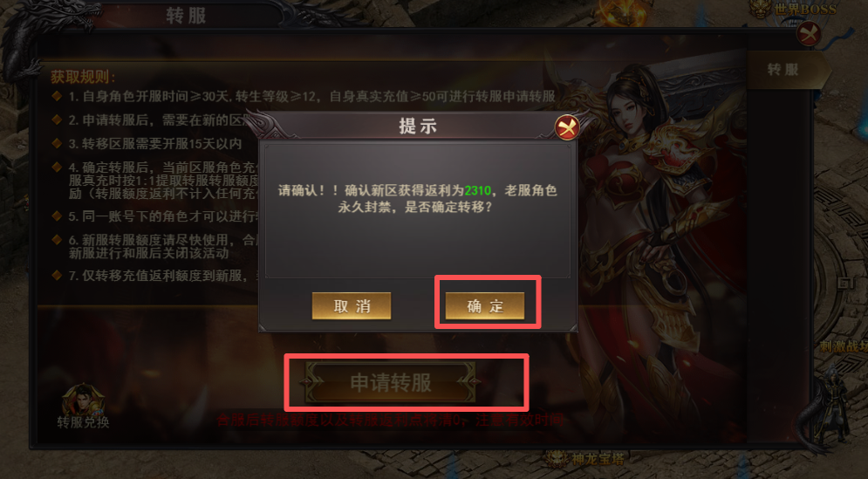
Task: Close the 提示 prompt dialog
Action: [567, 128]
